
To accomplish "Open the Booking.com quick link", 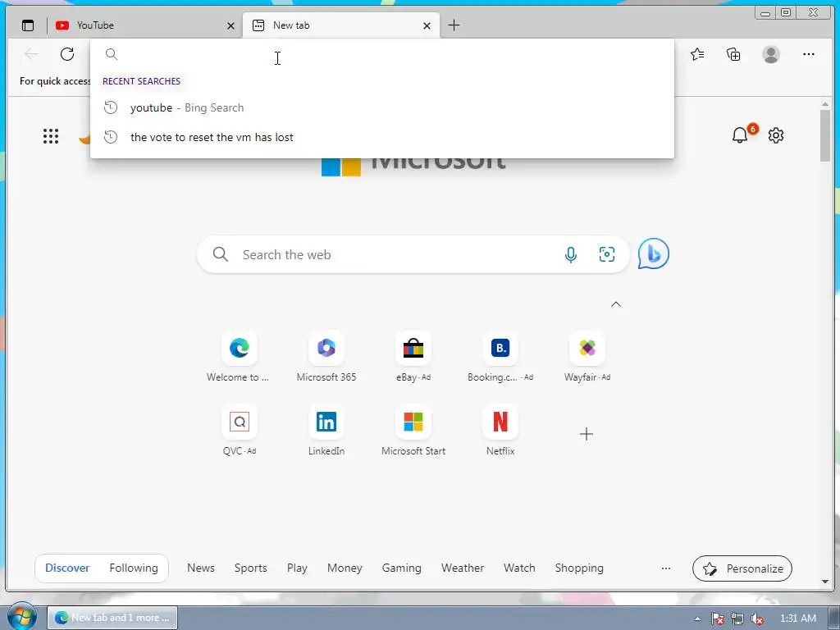I will pos(500,357).
